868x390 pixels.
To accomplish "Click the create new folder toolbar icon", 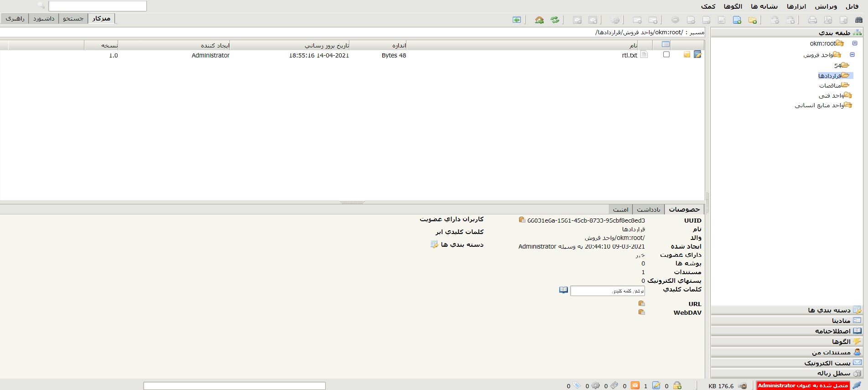I will click(753, 20).
